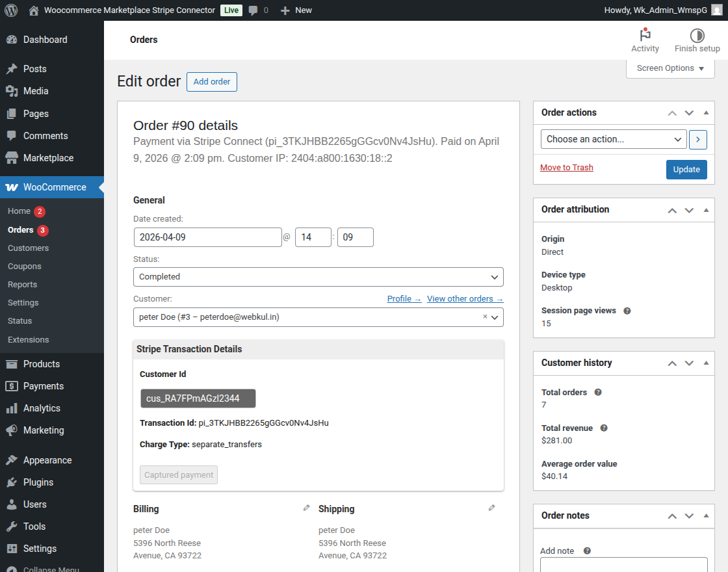Open Customers in WooCommerce submenu
The image size is (728, 572).
28,248
